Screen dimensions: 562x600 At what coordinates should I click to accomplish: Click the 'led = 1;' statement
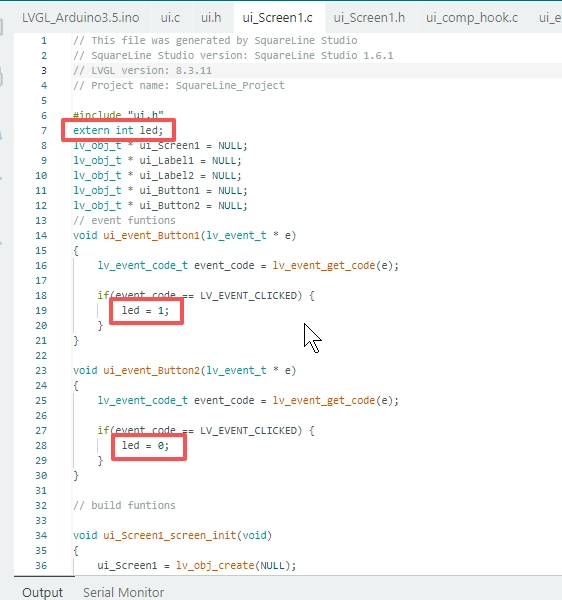tap(145, 310)
